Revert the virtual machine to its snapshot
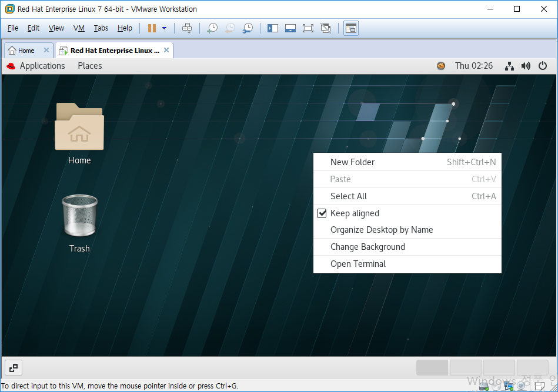This screenshot has height=392, width=558. 230,28
